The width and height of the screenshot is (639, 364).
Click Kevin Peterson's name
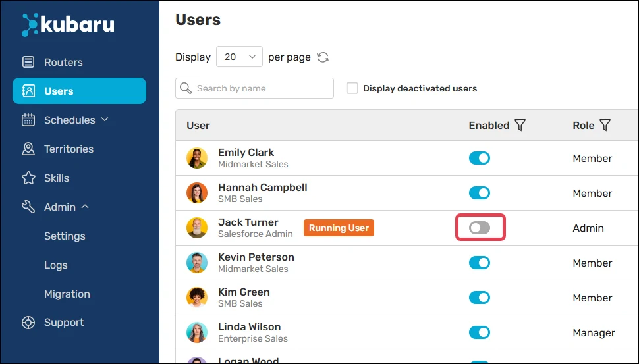(256, 257)
